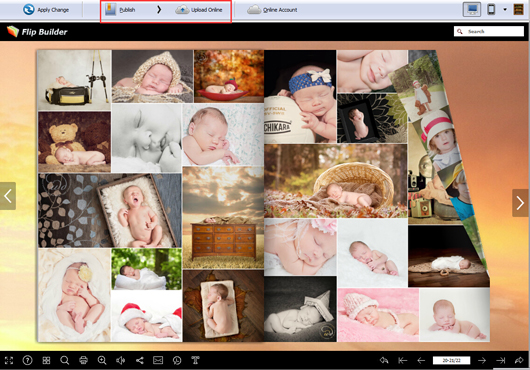
Task: Click the email envelope icon
Action: [x=158, y=361]
